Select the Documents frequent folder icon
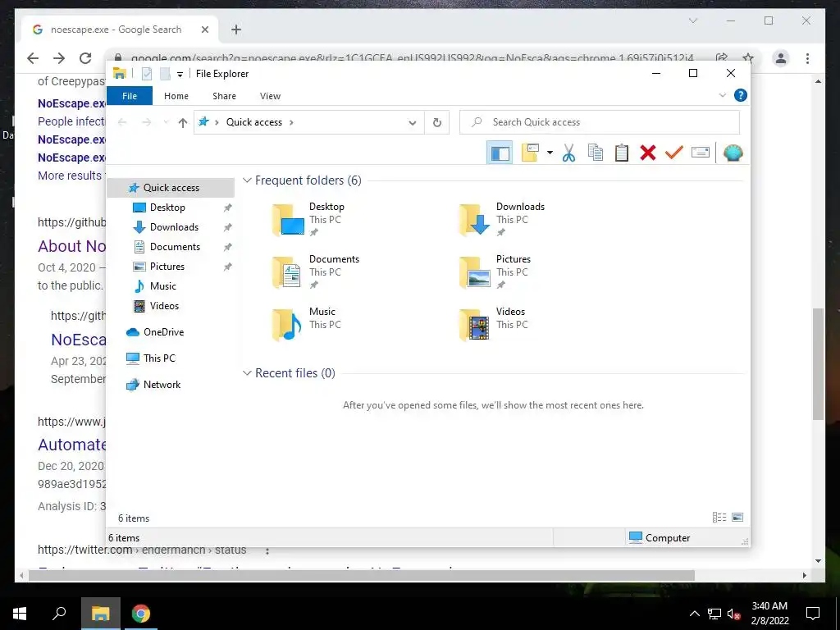 pyautogui.click(x=286, y=272)
